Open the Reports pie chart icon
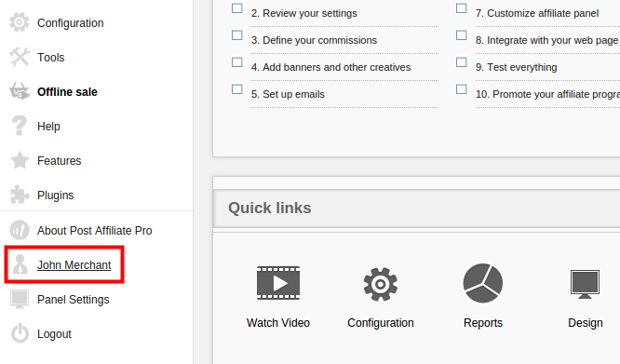Screen dimensions: 620x364 (483, 283)
